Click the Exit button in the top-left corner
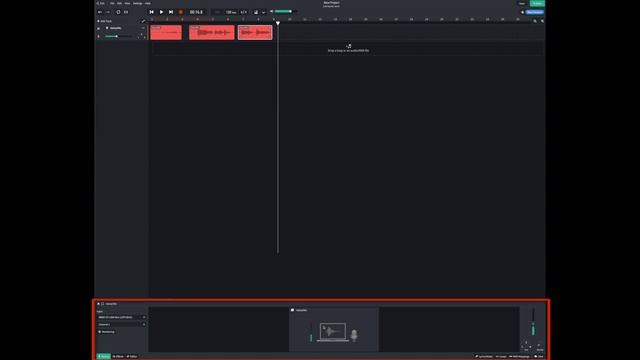The height and width of the screenshot is (360, 640). [100, 3]
